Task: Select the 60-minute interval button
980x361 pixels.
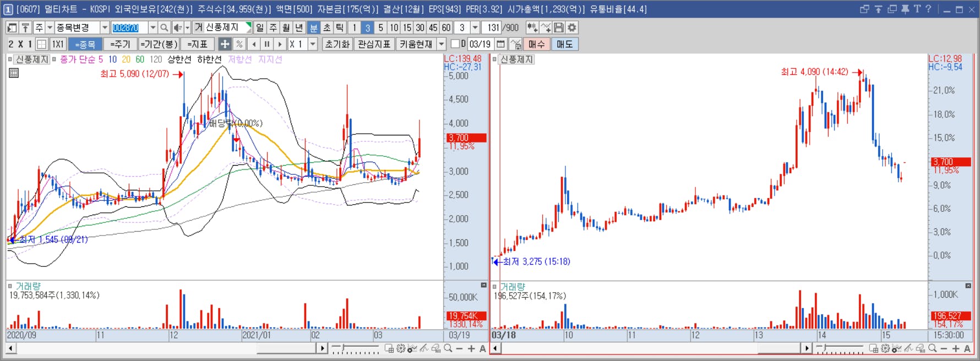Action: [x=446, y=28]
